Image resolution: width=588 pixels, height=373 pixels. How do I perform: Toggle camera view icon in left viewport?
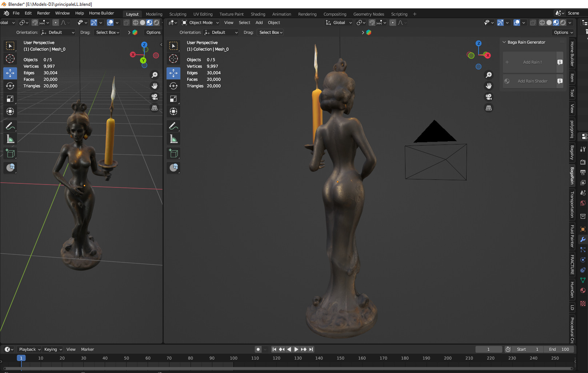(155, 97)
